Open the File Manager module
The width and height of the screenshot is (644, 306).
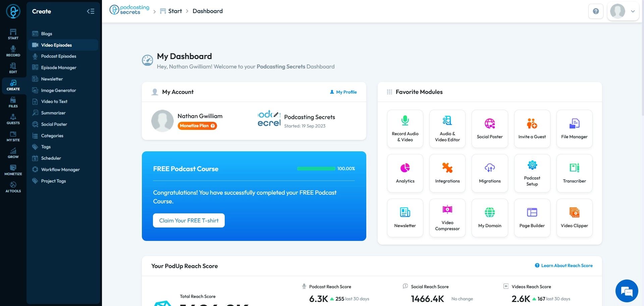point(574,129)
